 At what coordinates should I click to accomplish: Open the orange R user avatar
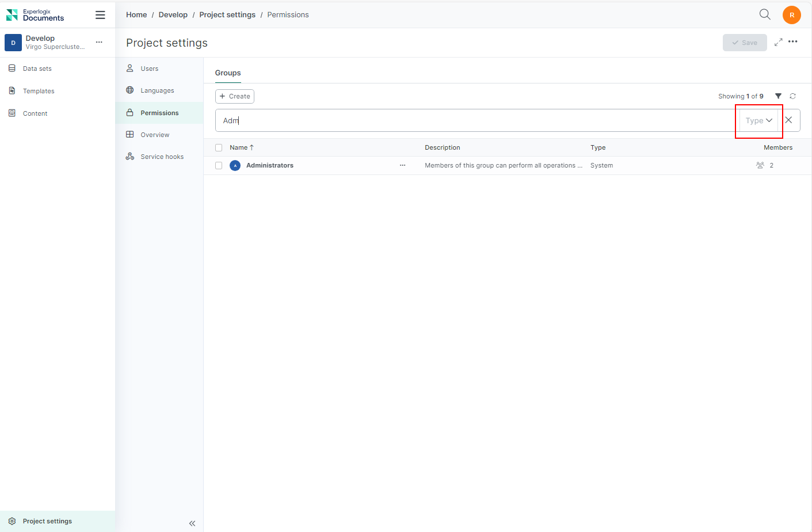(792, 15)
